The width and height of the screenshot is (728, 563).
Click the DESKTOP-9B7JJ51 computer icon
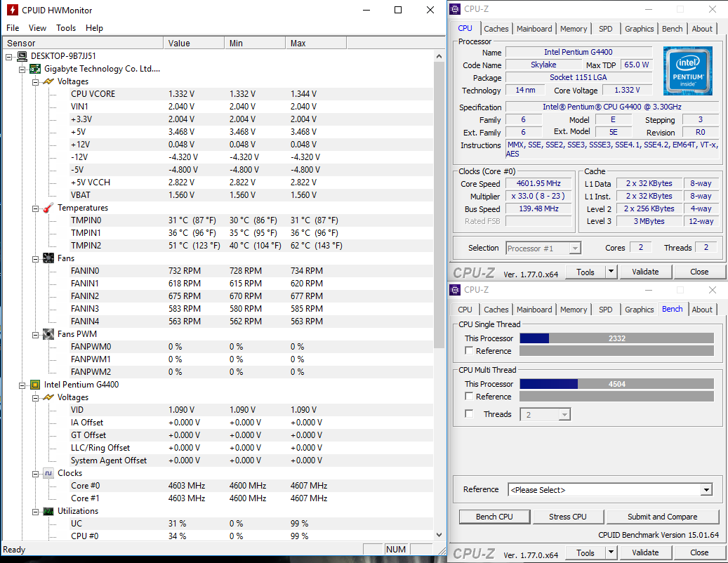coord(22,56)
